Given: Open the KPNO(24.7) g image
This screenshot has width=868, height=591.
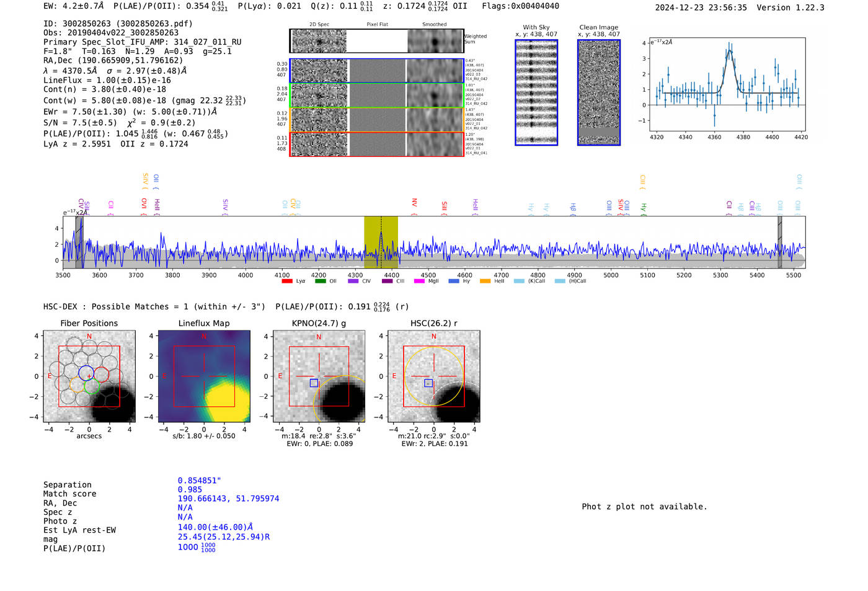Looking at the screenshot, I should pyautogui.click(x=319, y=376).
